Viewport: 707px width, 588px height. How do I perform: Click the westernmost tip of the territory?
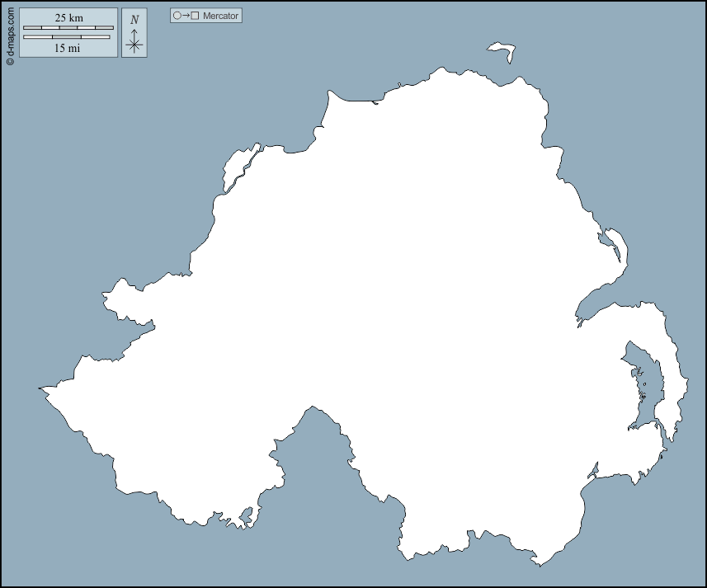(x=41, y=388)
